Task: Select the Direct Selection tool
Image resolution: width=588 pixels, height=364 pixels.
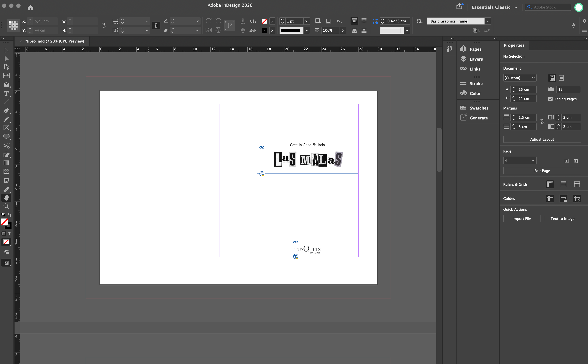Action: click(6, 59)
